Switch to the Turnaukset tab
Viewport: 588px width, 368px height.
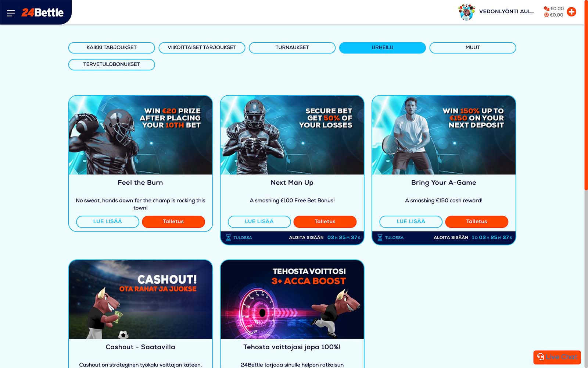click(292, 47)
